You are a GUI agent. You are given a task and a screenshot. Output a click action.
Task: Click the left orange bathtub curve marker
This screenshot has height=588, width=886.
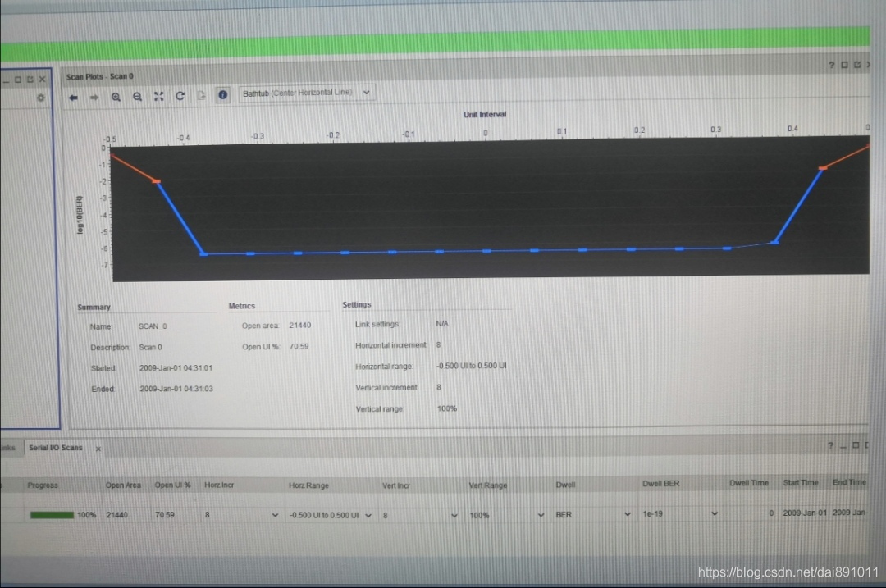(157, 181)
